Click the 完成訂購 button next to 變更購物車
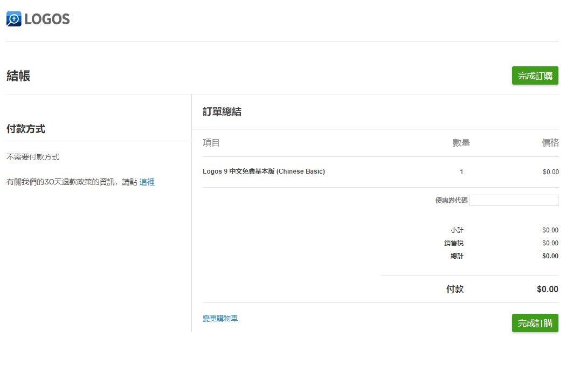The width and height of the screenshot is (580, 392). tap(535, 323)
